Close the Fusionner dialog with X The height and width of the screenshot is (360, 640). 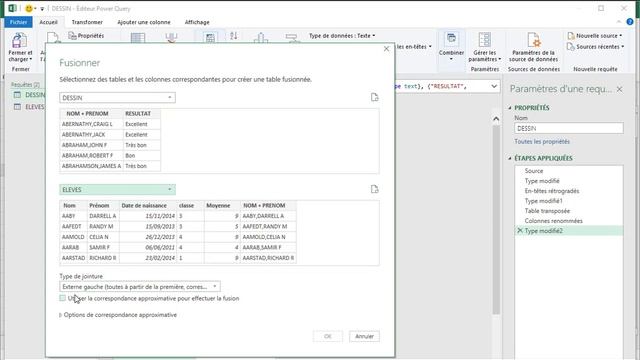click(x=387, y=49)
